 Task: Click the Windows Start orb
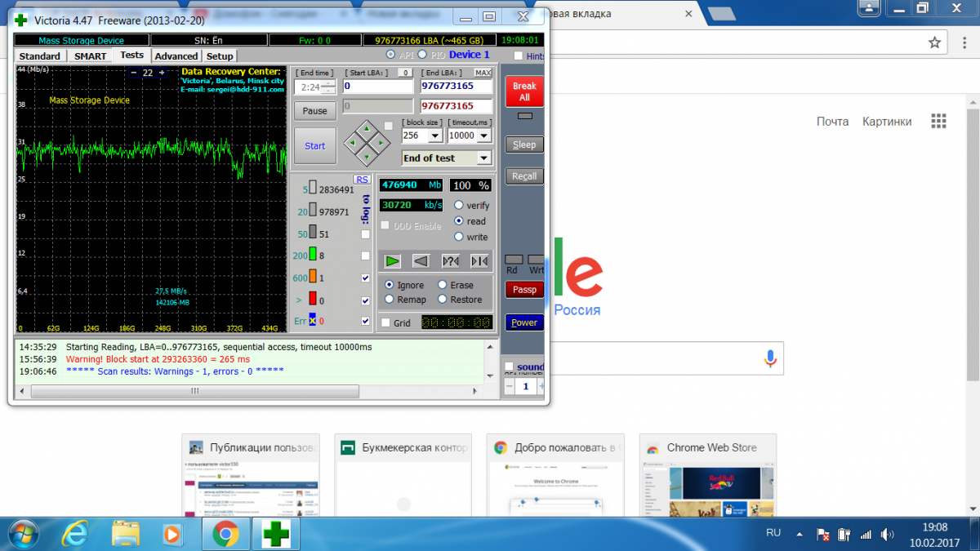pos(22,534)
